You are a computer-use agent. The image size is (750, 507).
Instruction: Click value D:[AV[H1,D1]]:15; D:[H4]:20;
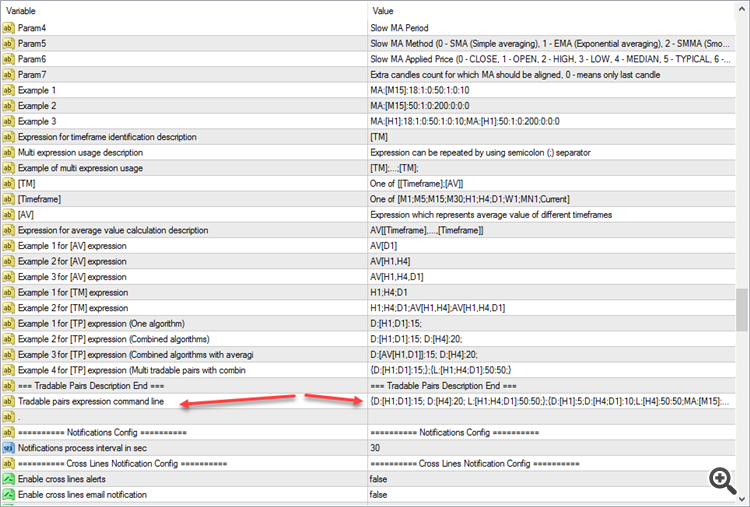[x=424, y=355]
